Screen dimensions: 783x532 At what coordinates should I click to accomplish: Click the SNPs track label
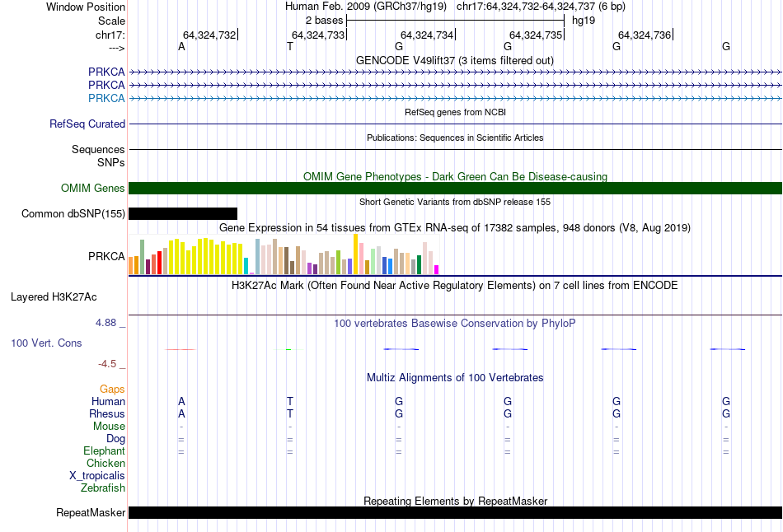click(111, 163)
